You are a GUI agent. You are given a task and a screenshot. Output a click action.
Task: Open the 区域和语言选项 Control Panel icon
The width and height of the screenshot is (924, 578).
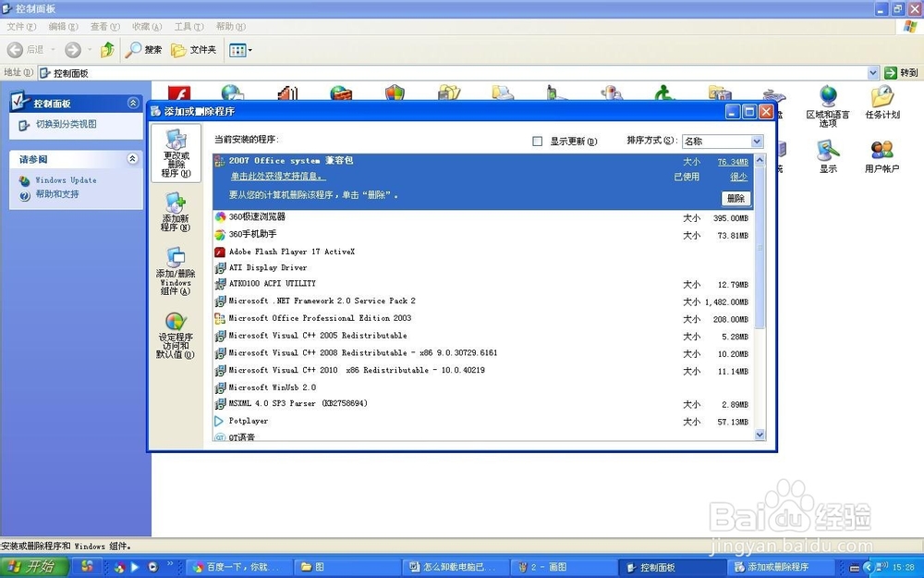point(828,106)
